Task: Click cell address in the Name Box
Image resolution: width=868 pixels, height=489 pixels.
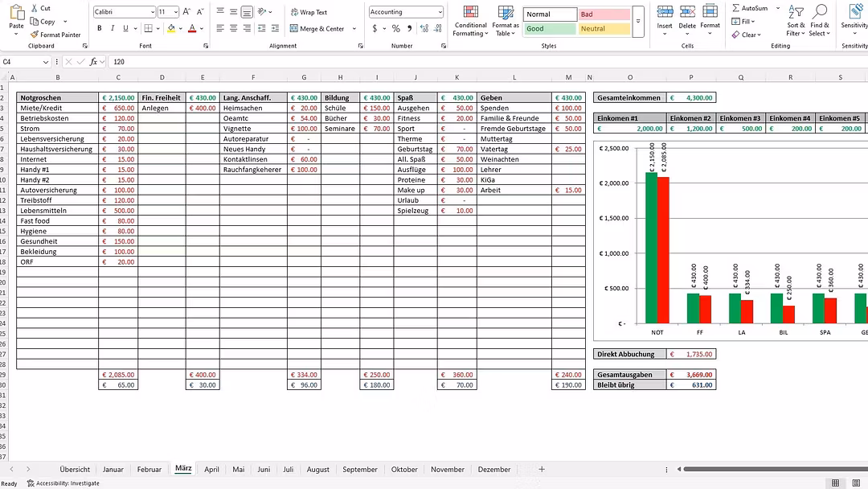Action: 28,62
